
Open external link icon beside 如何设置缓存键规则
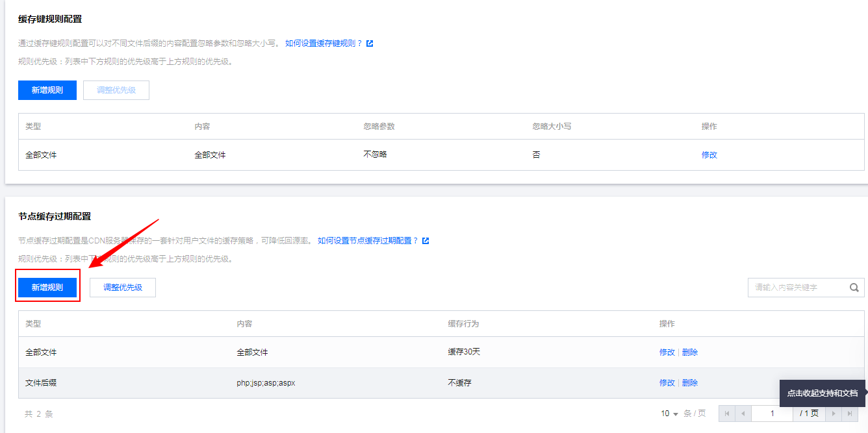click(x=369, y=43)
